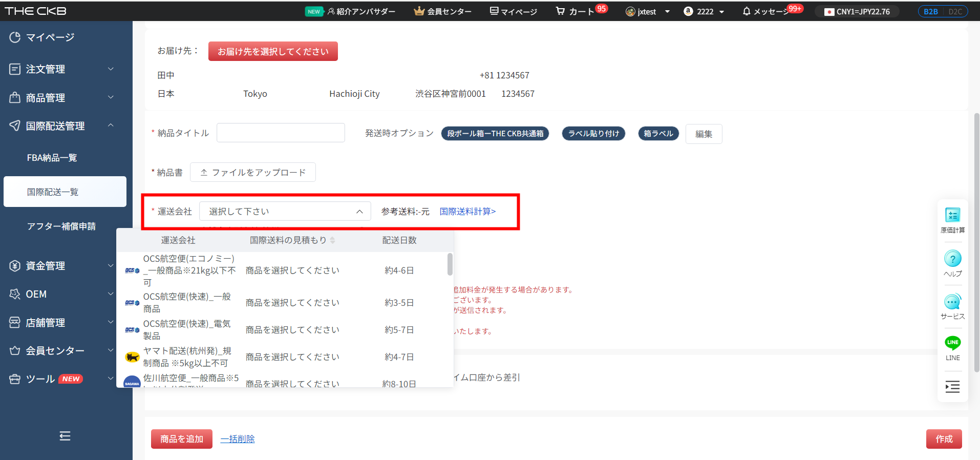Open マイページ in top navigation

514,11
